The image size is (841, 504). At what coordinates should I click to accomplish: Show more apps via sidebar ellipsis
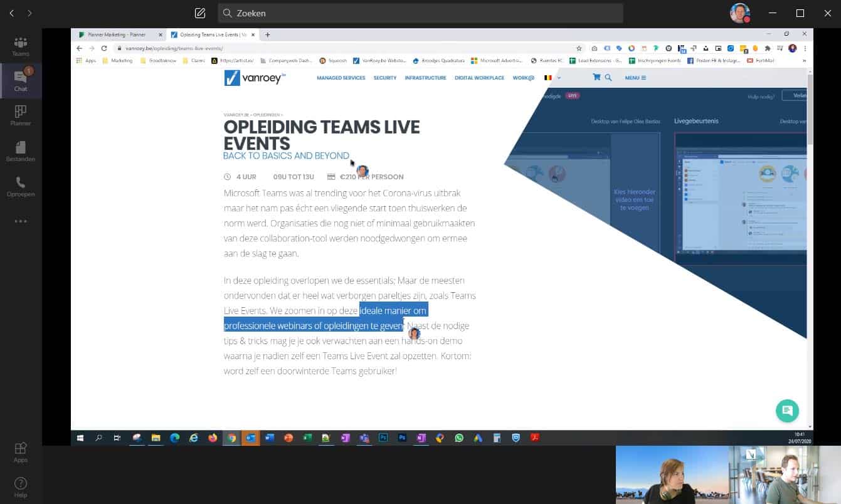coord(21,221)
